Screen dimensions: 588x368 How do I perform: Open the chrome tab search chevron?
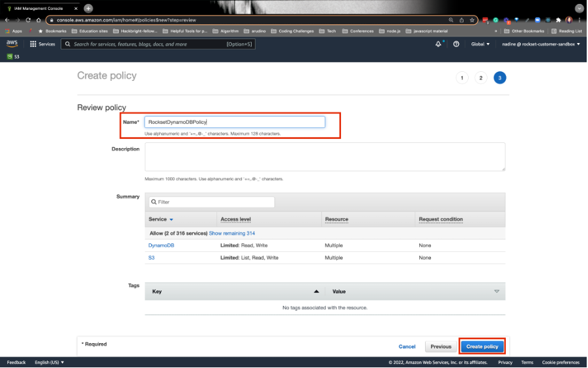tap(579, 8)
